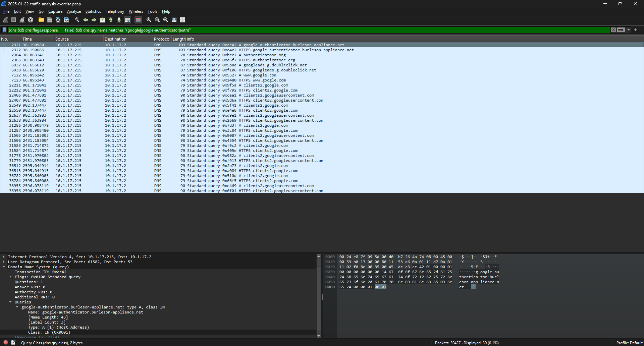Click the Start capture shark fin icon

pyautogui.click(x=5, y=20)
